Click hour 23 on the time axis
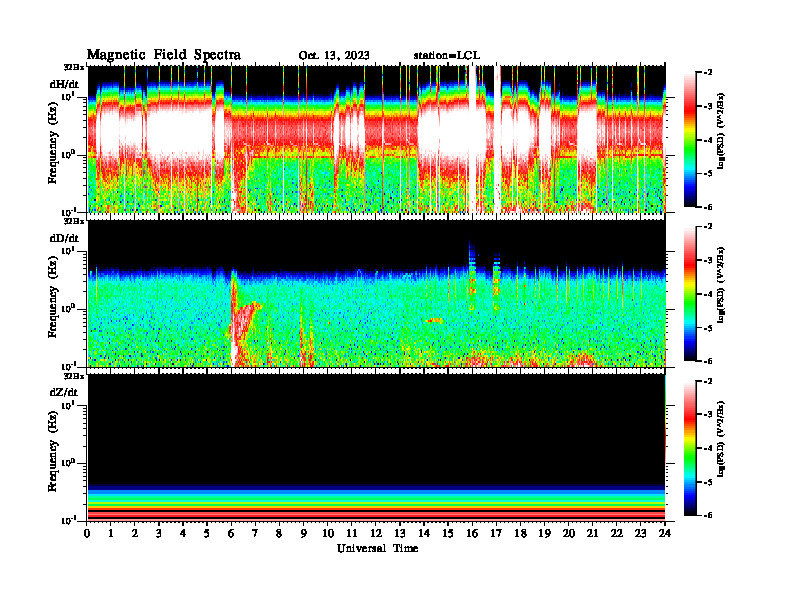The height and width of the screenshot is (612, 792). tap(640, 533)
